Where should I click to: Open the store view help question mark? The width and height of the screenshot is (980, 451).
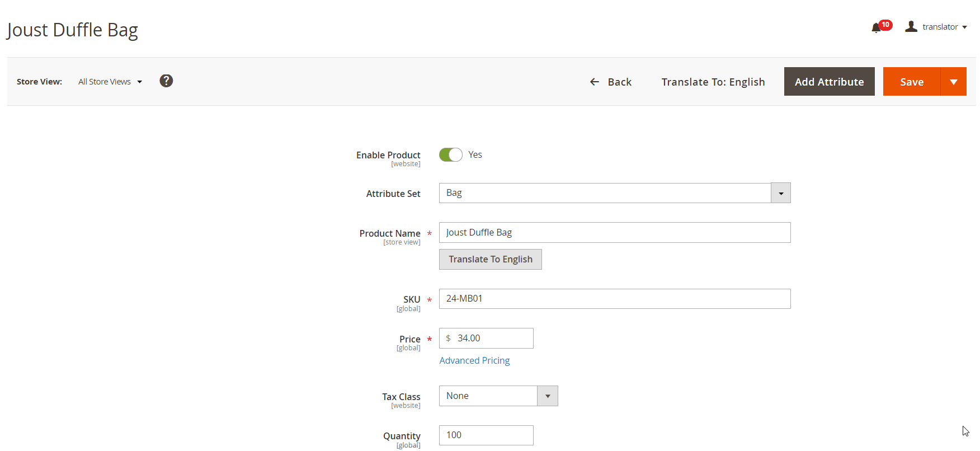pos(166,81)
